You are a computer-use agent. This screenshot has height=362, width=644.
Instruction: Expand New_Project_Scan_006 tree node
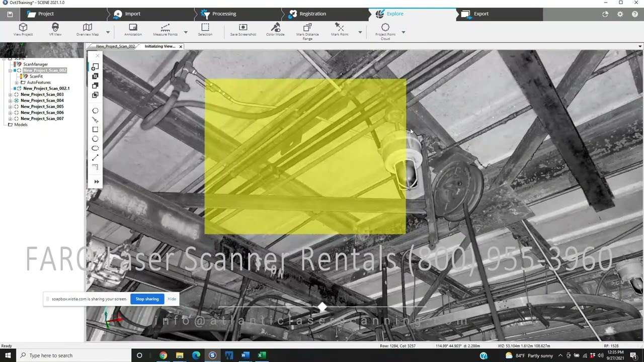pos(10,113)
